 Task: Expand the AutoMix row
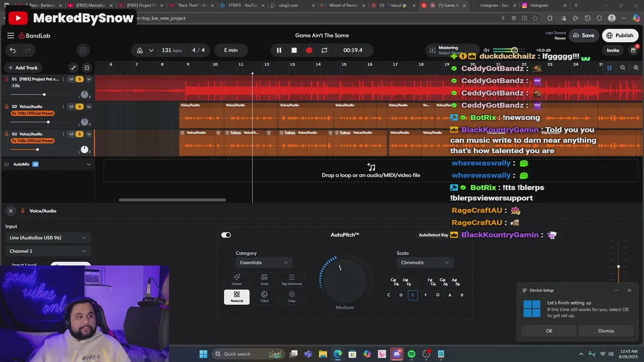point(89,164)
